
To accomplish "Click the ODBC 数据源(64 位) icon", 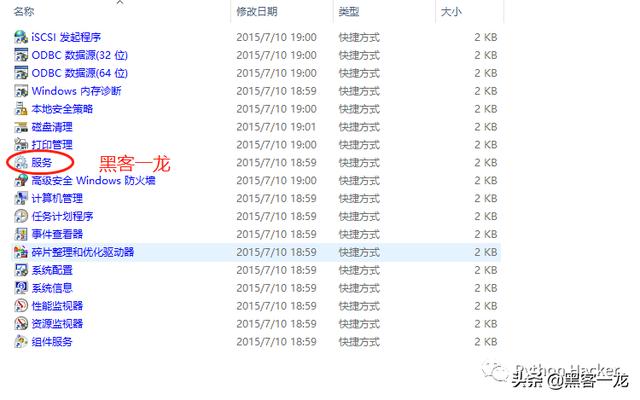I will [x=21, y=73].
